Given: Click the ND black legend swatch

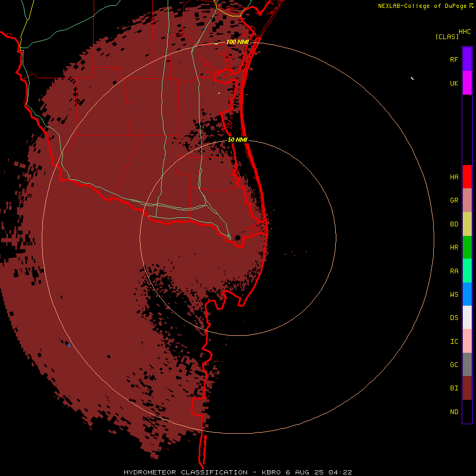Looking at the screenshot, I should click(467, 411).
